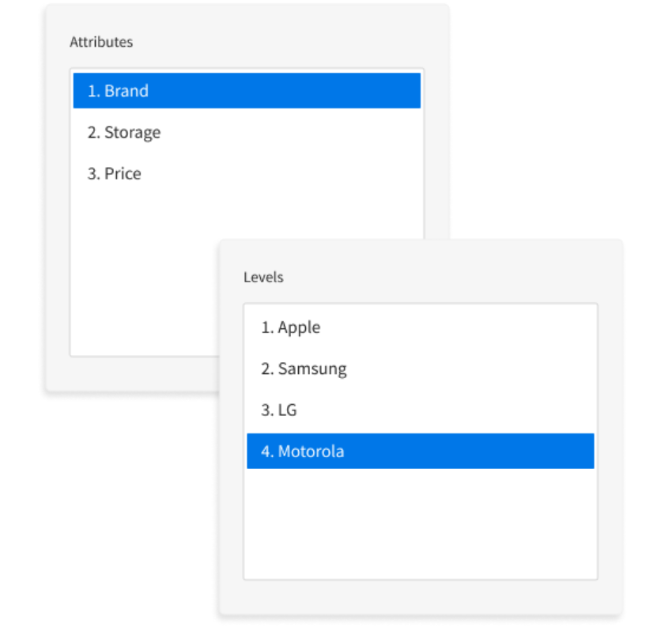Click the gray bottom margin of Attributes panel
Screen dimensions: 672x628
[x=126, y=374]
